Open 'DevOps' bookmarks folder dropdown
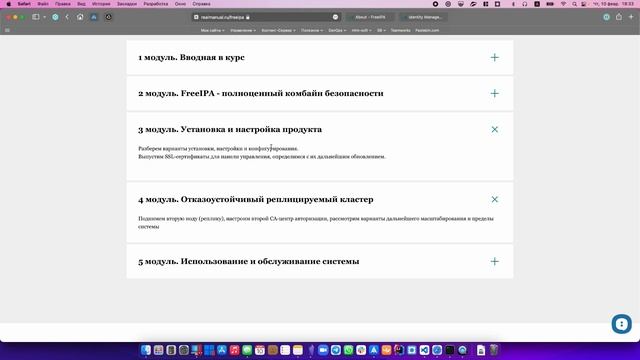Image resolution: width=640 pixels, height=360 pixels. [337, 30]
